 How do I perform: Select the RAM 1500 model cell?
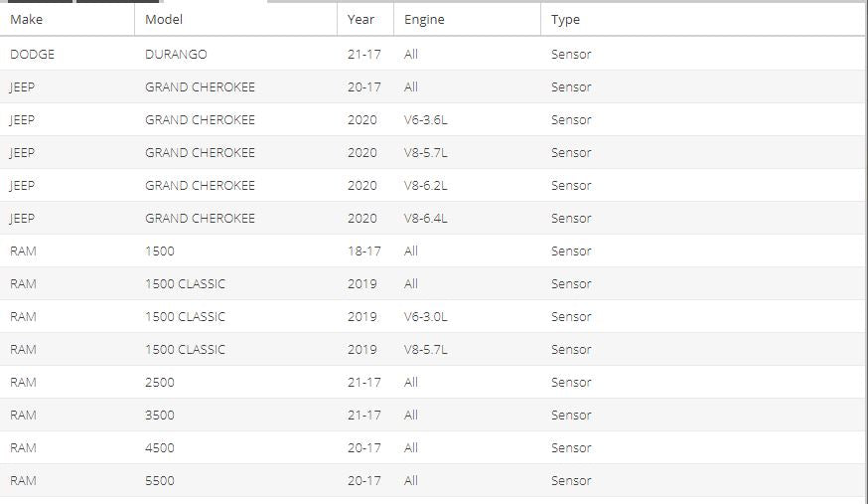click(159, 251)
